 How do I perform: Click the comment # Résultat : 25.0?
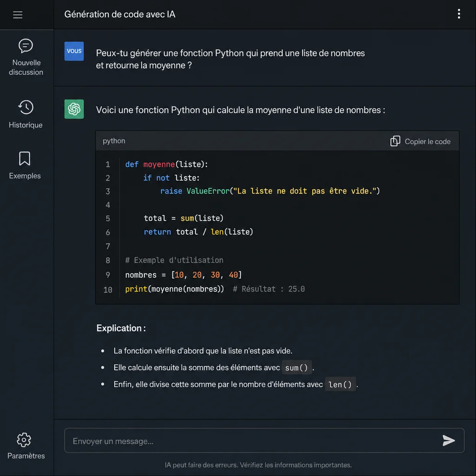point(269,289)
